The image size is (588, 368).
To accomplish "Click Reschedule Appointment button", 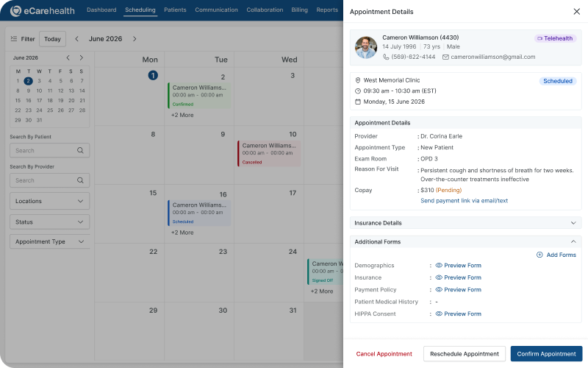I will 465,354.
